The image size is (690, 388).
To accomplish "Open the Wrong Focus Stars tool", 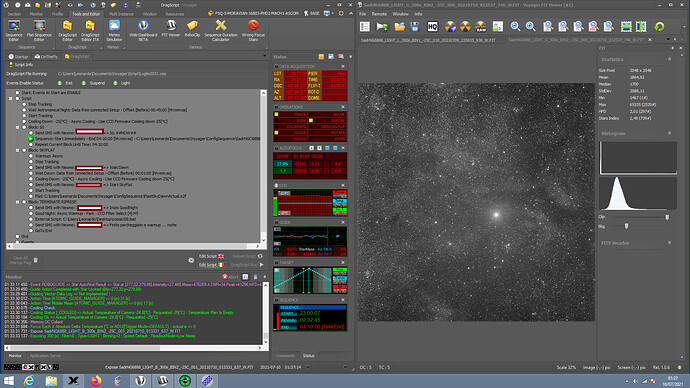I will click(253, 31).
